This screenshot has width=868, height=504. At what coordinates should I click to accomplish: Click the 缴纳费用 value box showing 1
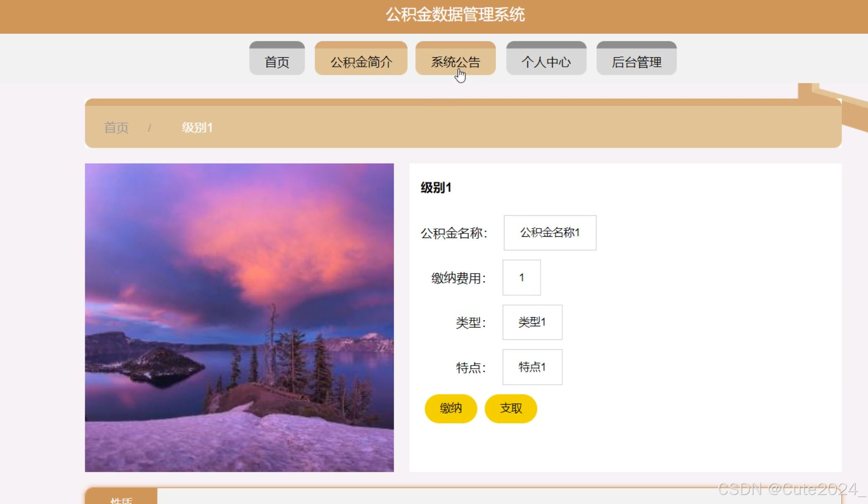[522, 278]
